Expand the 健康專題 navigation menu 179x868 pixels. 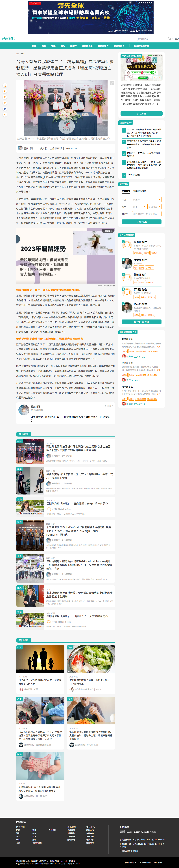click(119, 46)
